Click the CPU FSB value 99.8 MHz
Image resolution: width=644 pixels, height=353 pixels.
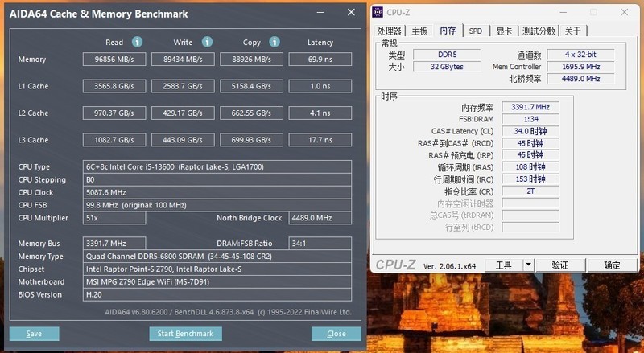click(217, 205)
